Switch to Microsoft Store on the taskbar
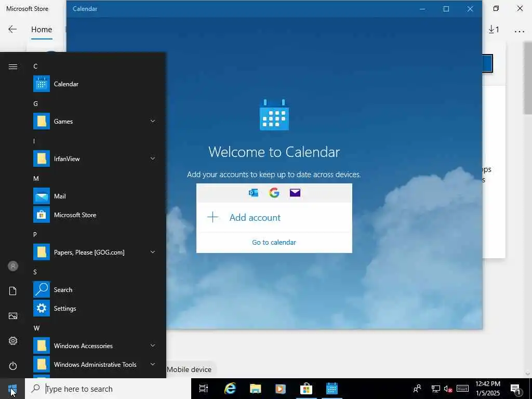This screenshot has width=532, height=399. pyautogui.click(x=306, y=389)
